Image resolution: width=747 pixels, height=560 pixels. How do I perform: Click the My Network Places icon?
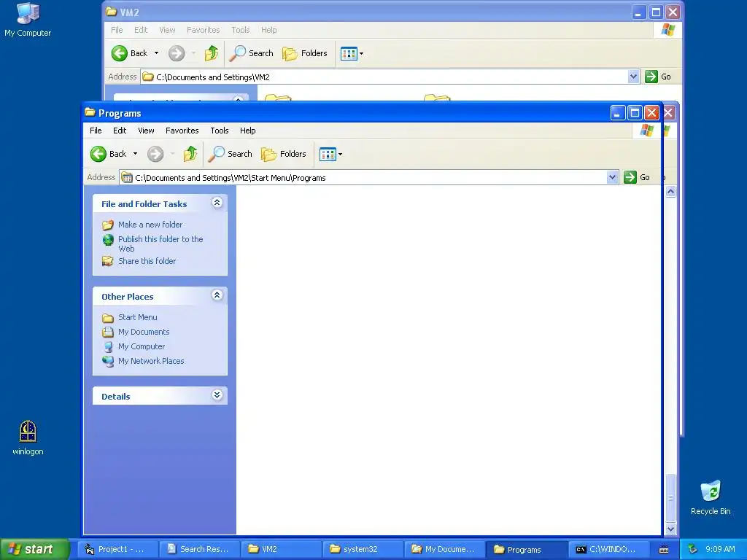tap(108, 361)
